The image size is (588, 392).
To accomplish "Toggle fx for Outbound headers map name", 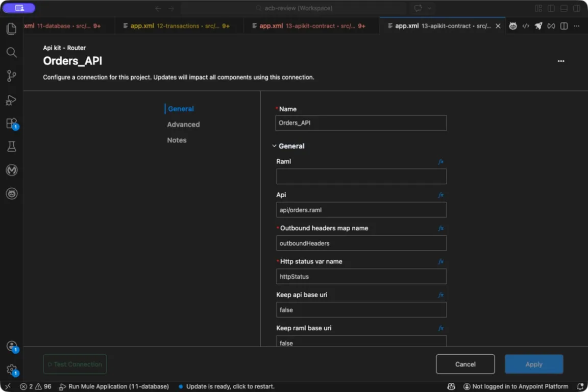I will pyautogui.click(x=440, y=229).
